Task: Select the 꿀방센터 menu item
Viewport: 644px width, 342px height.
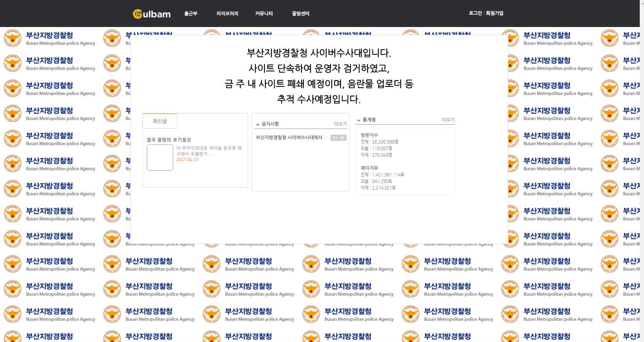Action: click(300, 14)
